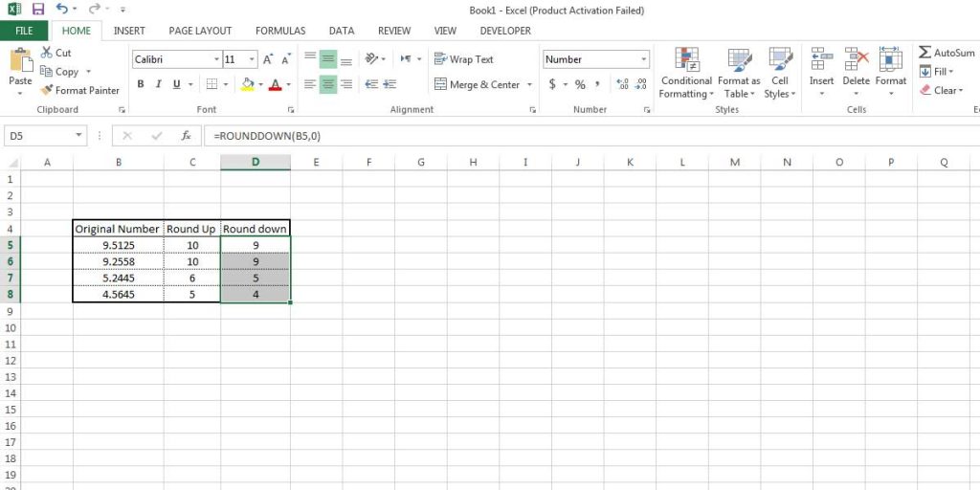Viewport: 980px width, 490px height.
Task: Click the formula bar with ROUNDDOWN formula
Action: (590, 136)
